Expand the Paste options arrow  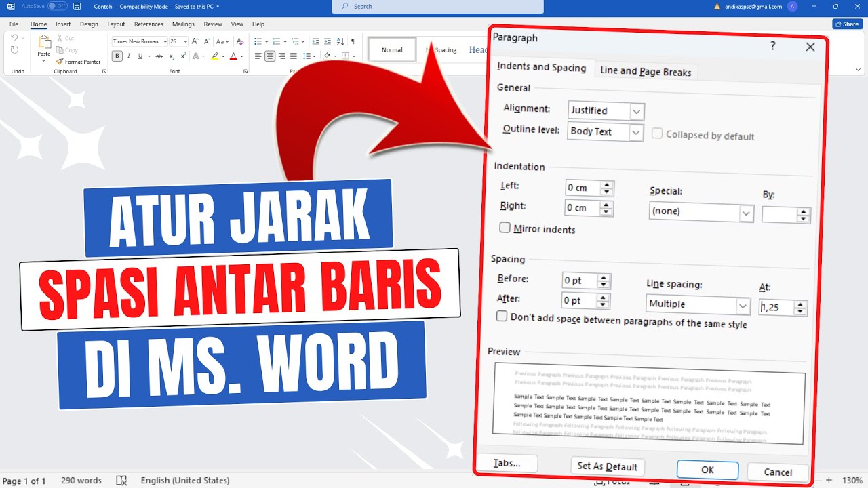pyautogui.click(x=44, y=61)
